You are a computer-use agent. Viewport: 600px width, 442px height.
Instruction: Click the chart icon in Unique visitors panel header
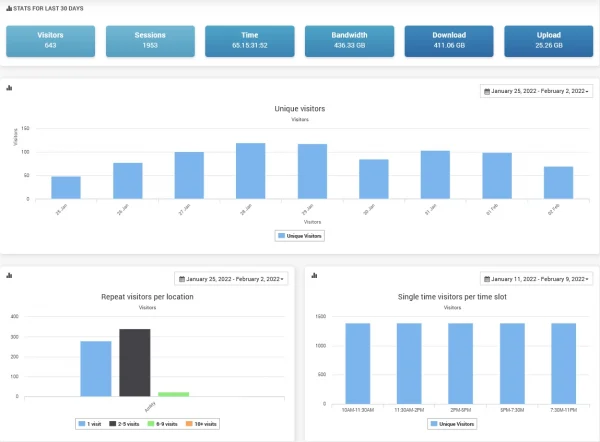(x=9, y=89)
